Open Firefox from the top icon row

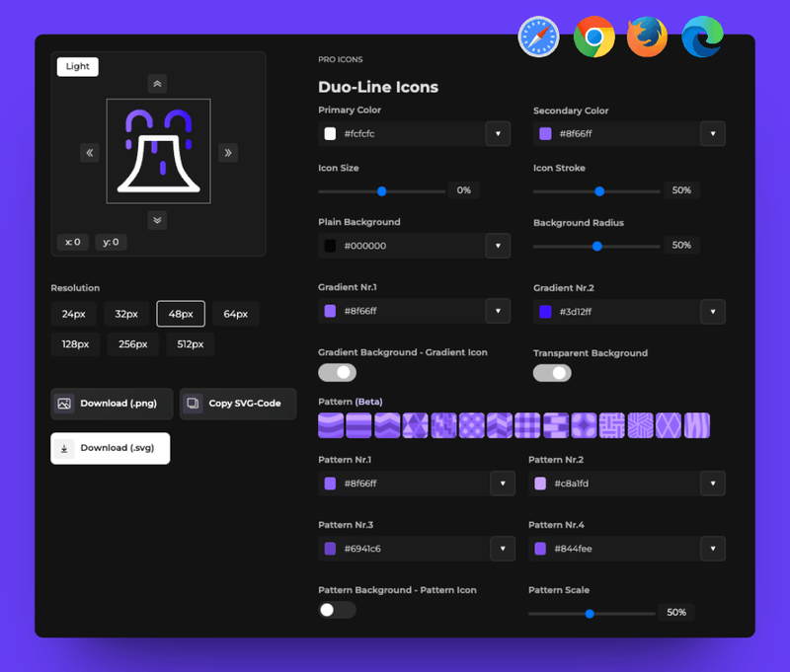tap(647, 37)
